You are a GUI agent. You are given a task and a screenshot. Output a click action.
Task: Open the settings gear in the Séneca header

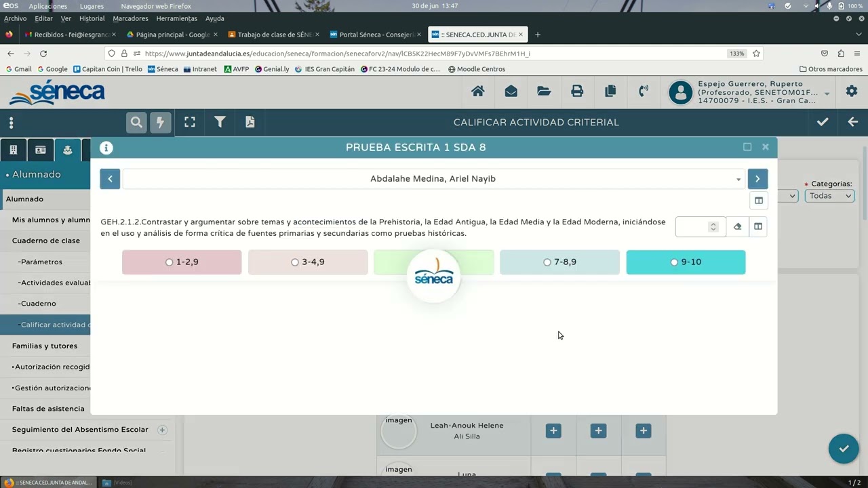tap(852, 91)
